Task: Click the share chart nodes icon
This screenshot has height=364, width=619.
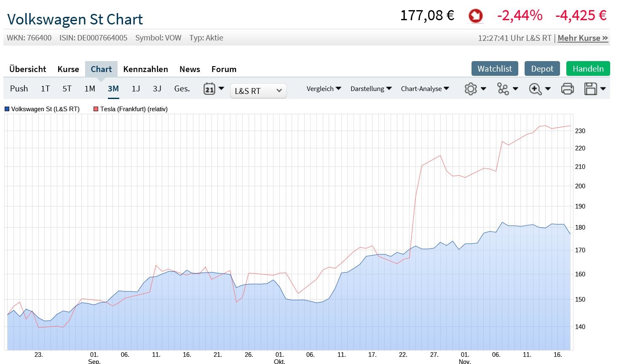Action: tap(503, 89)
